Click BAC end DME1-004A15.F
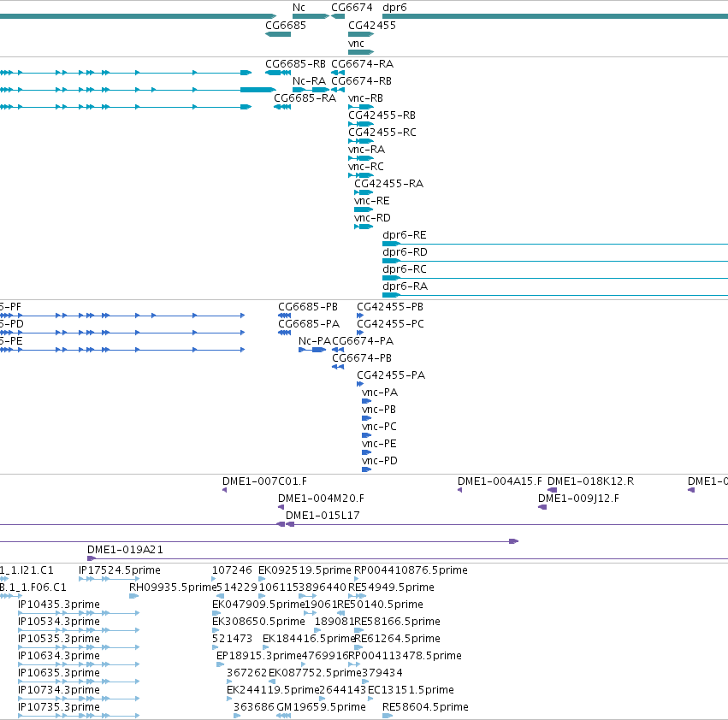Viewport: 728px width, 720px height. pos(500,481)
